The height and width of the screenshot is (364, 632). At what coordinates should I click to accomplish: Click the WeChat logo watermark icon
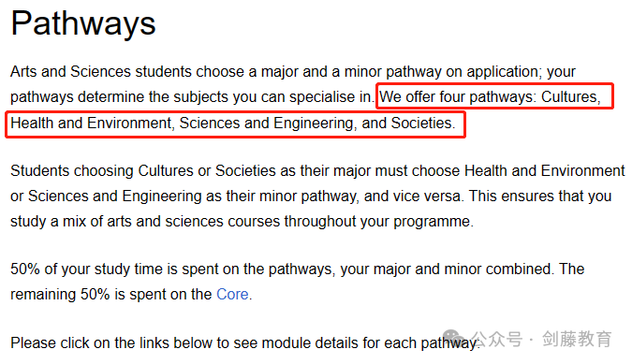[x=455, y=338]
